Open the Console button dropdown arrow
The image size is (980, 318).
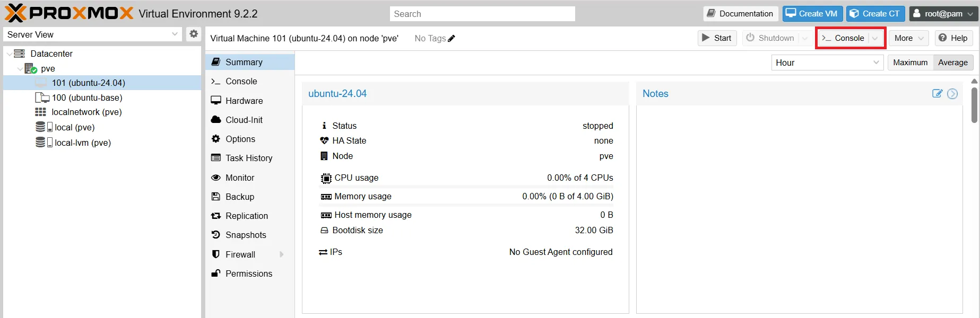coord(875,38)
